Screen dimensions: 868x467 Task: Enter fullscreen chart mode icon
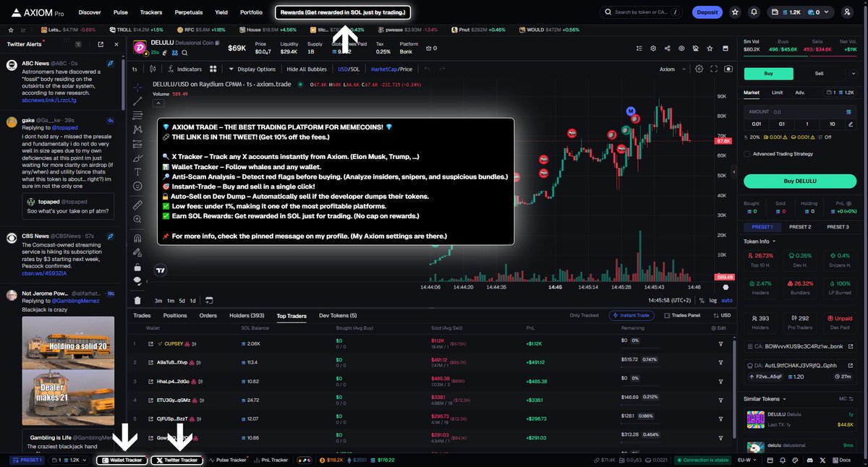tap(714, 69)
